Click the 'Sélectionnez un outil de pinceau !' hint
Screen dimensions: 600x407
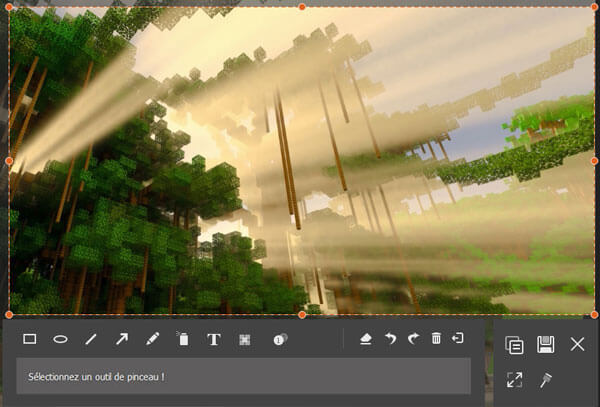(96, 377)
